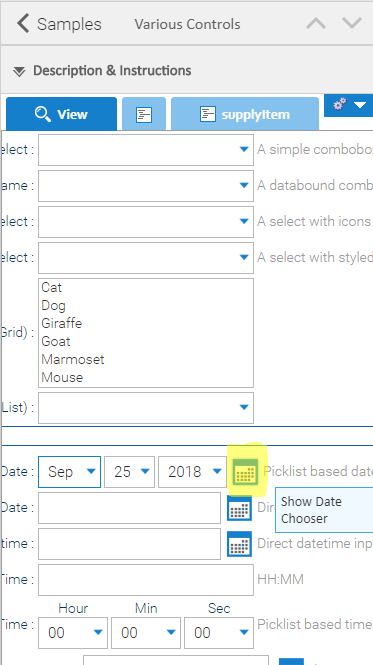Select Marmoset in the grid list

tap(73, 359)
